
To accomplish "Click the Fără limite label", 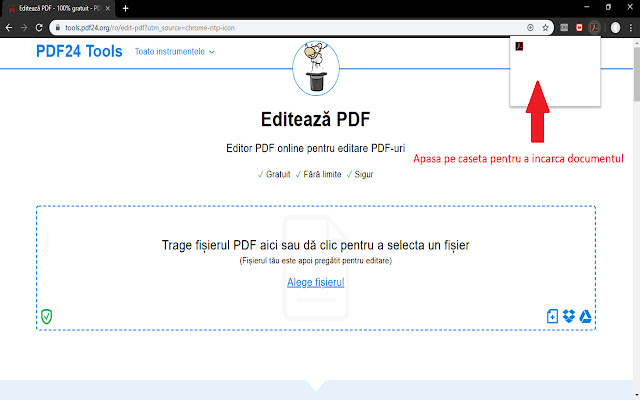I will tap(318, 174).
